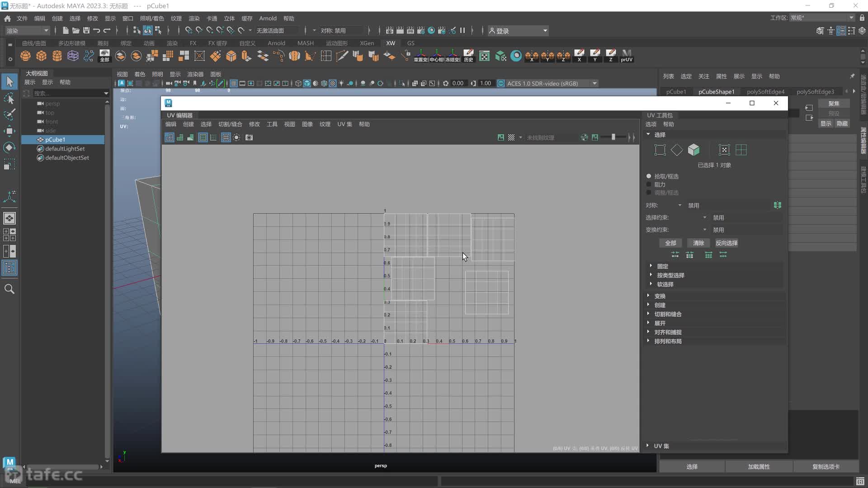The image size is (868, 488).
Task: Open the 切割/缝合 menu in UV editor
Action: tap(230, 124)
